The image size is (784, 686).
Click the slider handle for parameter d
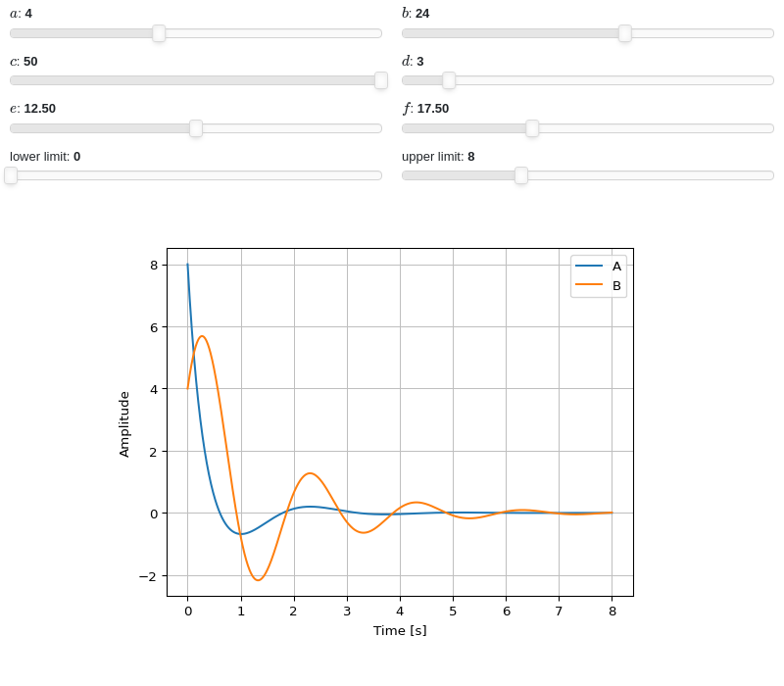point(449,80)
